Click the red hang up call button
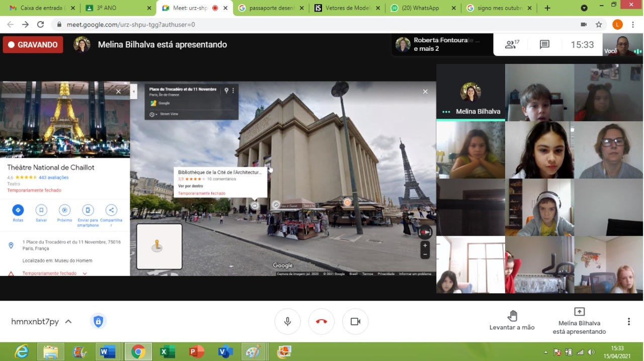 [x=321, y=321]
